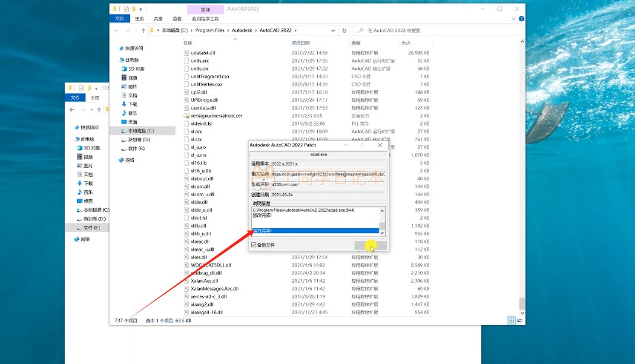635x364 pixels.
Task: Select the udata64.dll file icon
Action: pyautogui.click(x=186, y=53)
